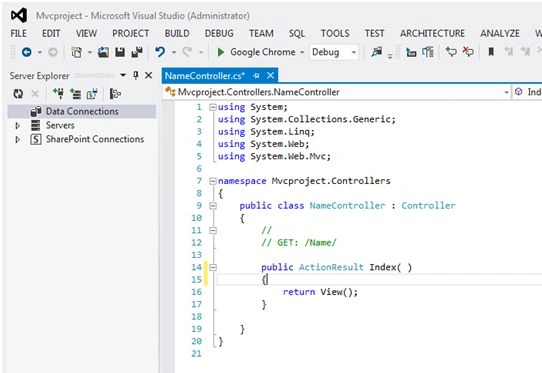Close the NameController.cs tab
This screenshot has width=542, height=373.
click(x=270, y=75)
